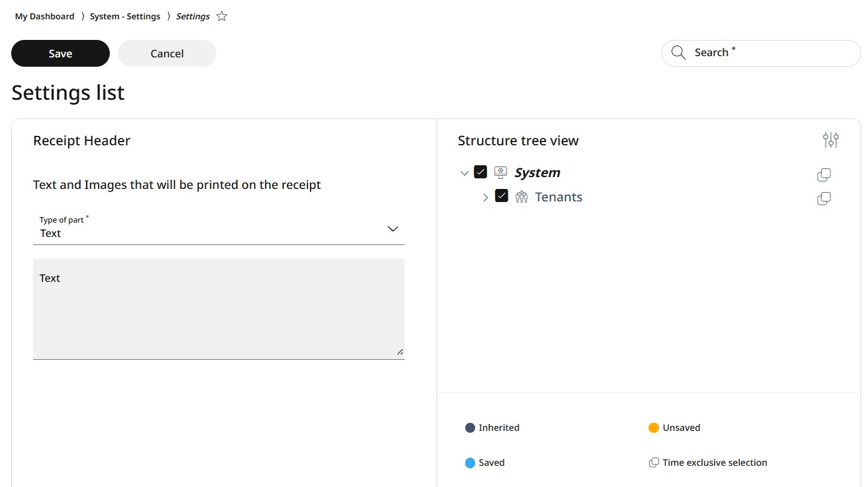The image size is (868, 487).
Task: Click the Tenants people icon in tree
Action: point(522,196)
